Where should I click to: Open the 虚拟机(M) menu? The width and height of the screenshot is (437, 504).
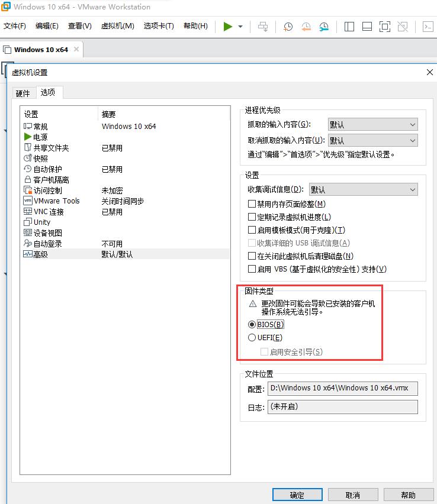click(x=117, y=26)
